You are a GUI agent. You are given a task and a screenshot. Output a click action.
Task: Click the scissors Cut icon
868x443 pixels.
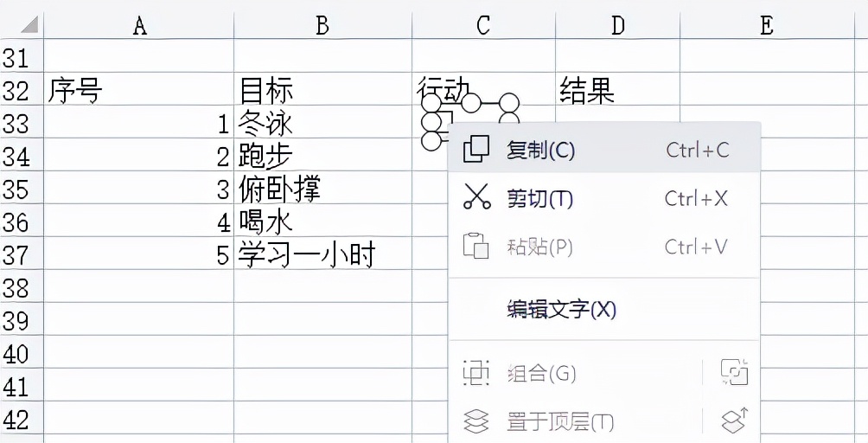tap(476, 196)
